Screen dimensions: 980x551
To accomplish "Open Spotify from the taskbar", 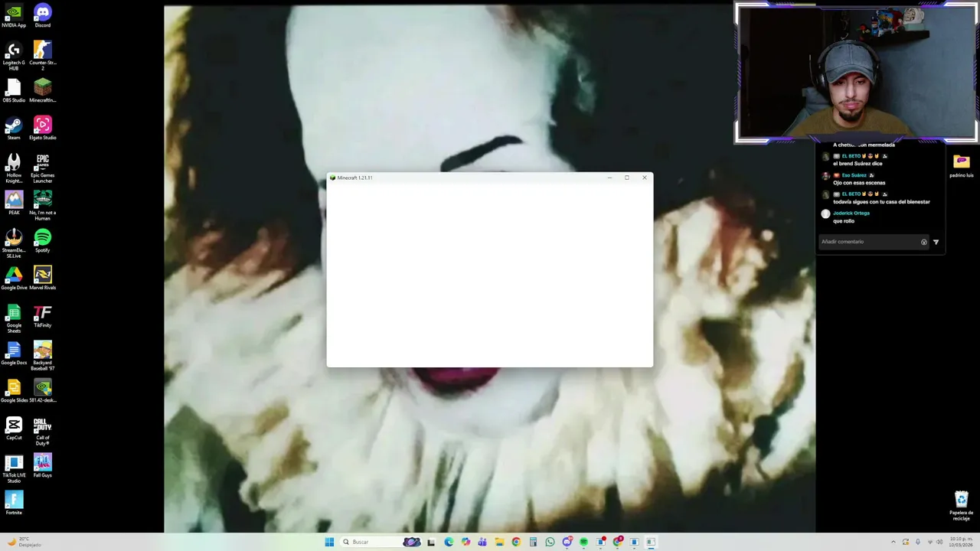I will pyautogui.click(x=583, y=542).
